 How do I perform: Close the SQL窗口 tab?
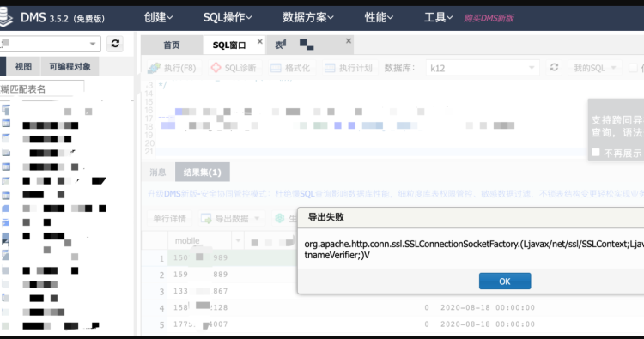click(x=259, y=41)
